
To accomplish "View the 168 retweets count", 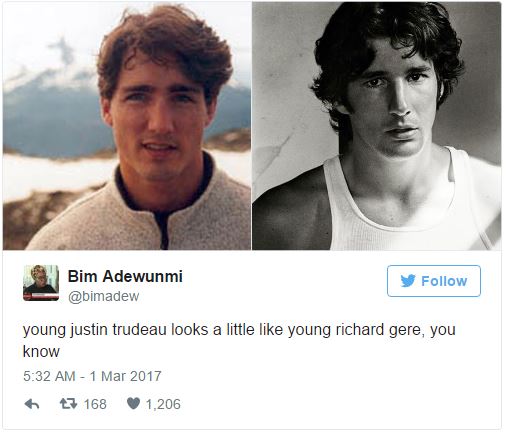I will click(95, 404).
